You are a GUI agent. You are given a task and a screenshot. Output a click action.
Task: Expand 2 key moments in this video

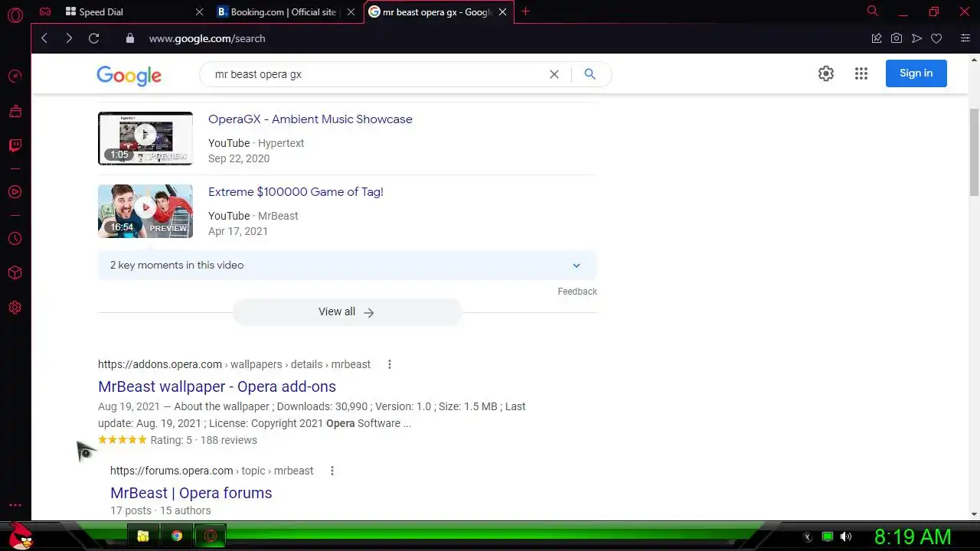347,265
